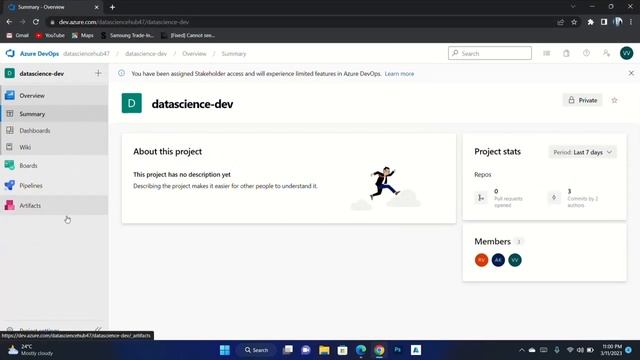Click the Private visibility button

[582, 100]
